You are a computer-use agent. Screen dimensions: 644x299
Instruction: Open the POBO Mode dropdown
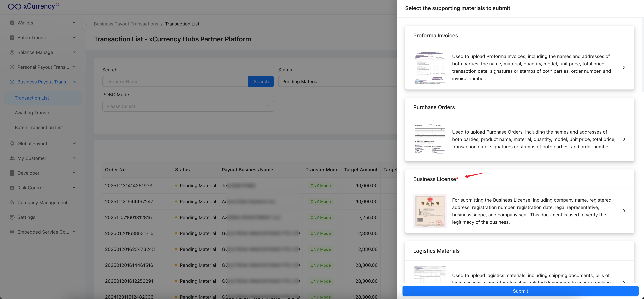(188, 106)
